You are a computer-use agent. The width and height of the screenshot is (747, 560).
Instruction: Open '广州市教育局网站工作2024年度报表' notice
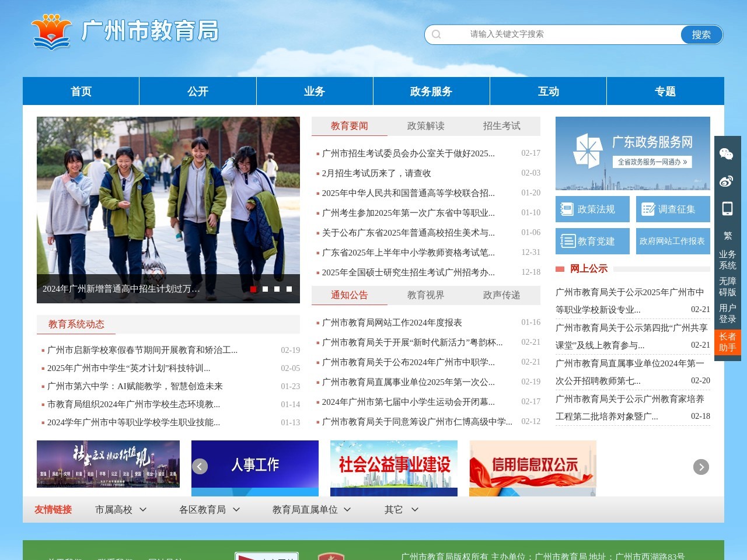392,323
